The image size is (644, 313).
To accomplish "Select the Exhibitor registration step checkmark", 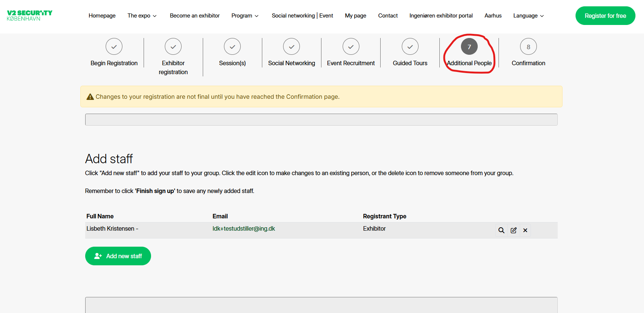I will pos(173,47).
